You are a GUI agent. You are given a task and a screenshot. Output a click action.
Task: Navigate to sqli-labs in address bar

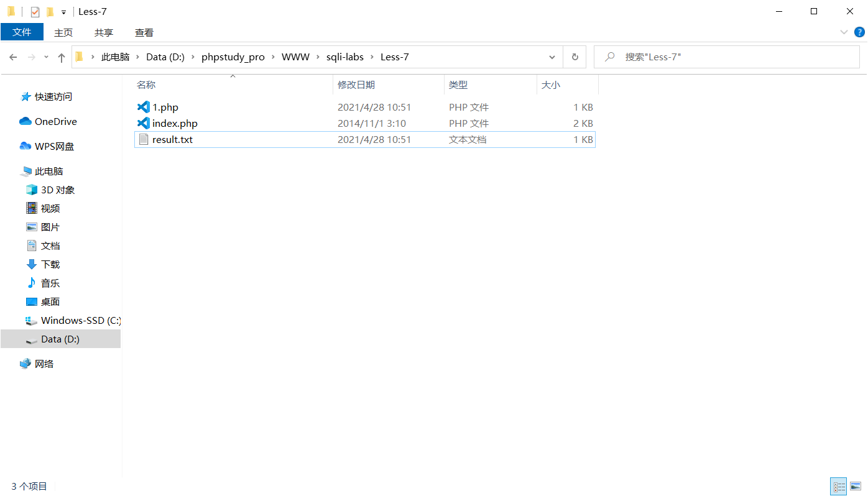345,57
